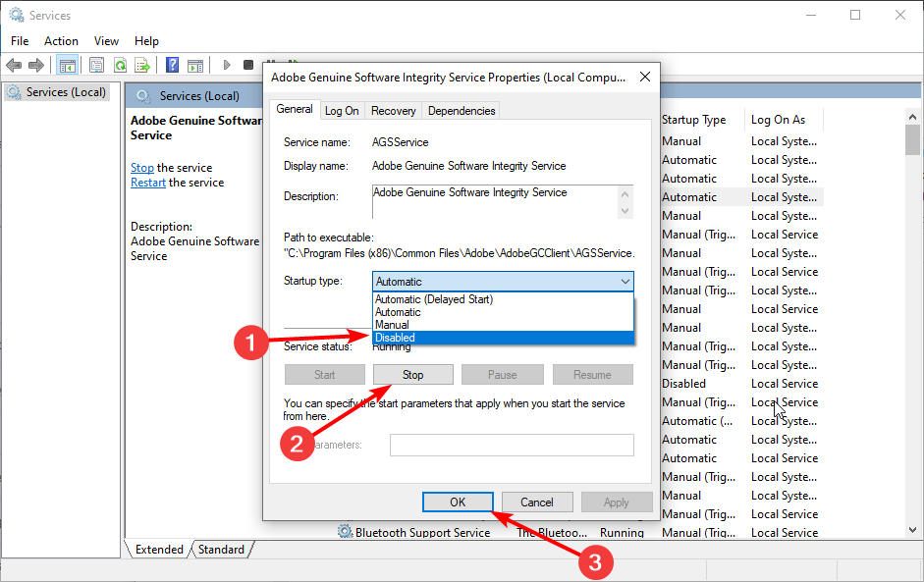Viewport: 924px width, 582px height.
Task: Click the Stop the service link
Action: 142,168
